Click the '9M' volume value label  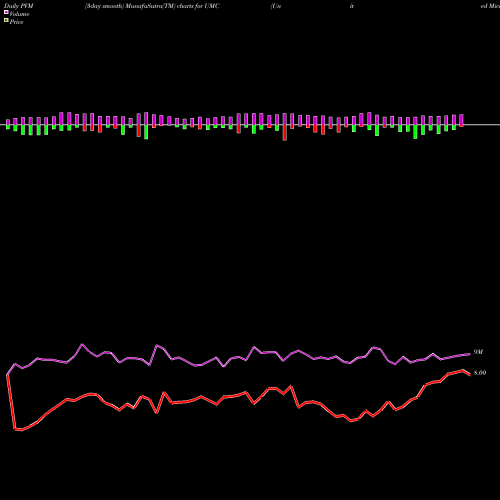(478, 352)
